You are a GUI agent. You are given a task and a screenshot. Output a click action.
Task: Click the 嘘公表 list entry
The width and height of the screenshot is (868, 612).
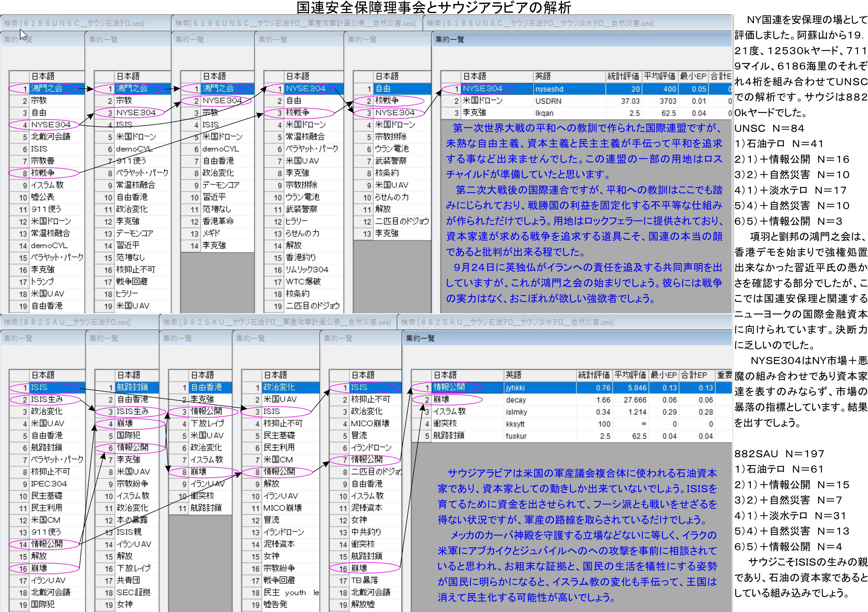42,197
